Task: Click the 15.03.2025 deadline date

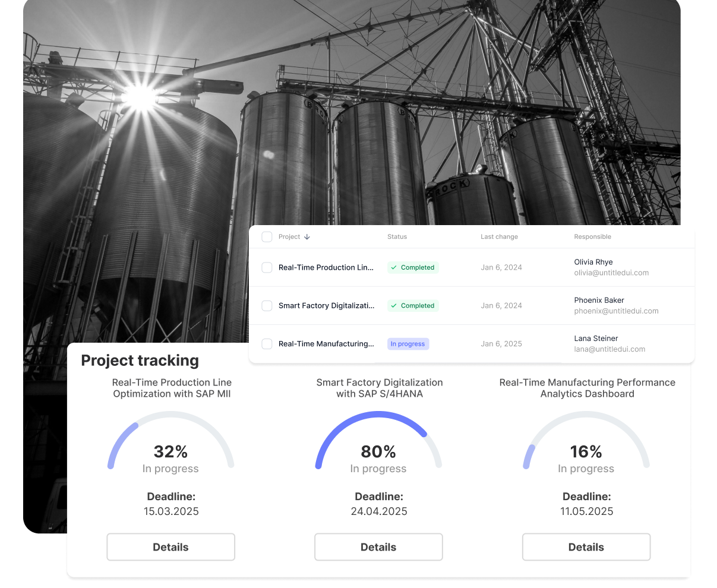Action: tap(171, 511)
